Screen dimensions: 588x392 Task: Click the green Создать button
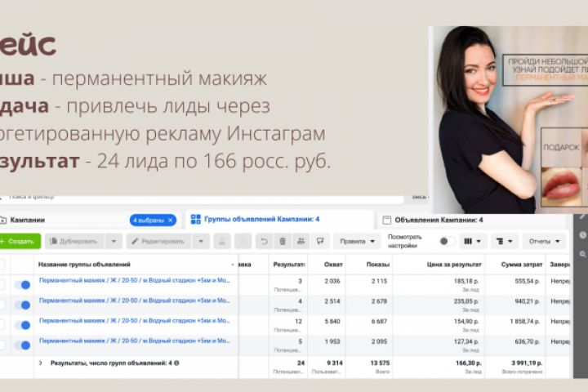pyautogui.click(x=20, y=242)
